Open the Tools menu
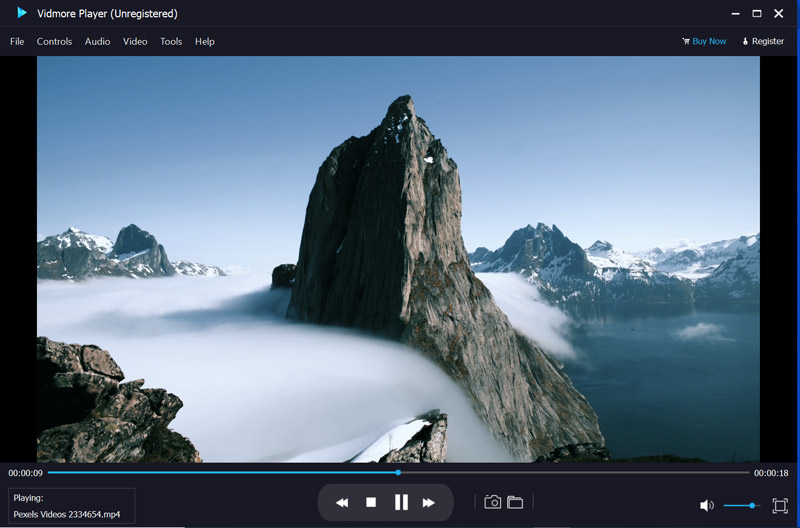The height and width of the screenshot is (528, 800). tap(171, 42)
